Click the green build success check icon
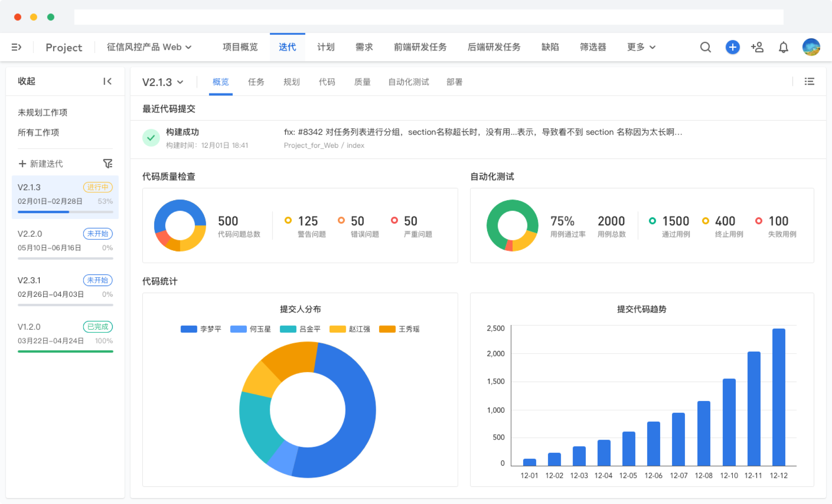Viewport: 832px width, 504px height. pos(151,138)
